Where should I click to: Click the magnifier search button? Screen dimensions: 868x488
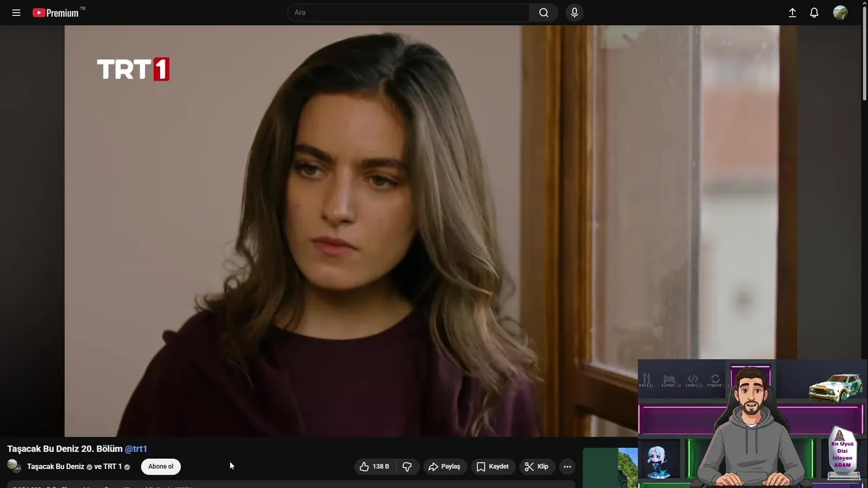544,12
